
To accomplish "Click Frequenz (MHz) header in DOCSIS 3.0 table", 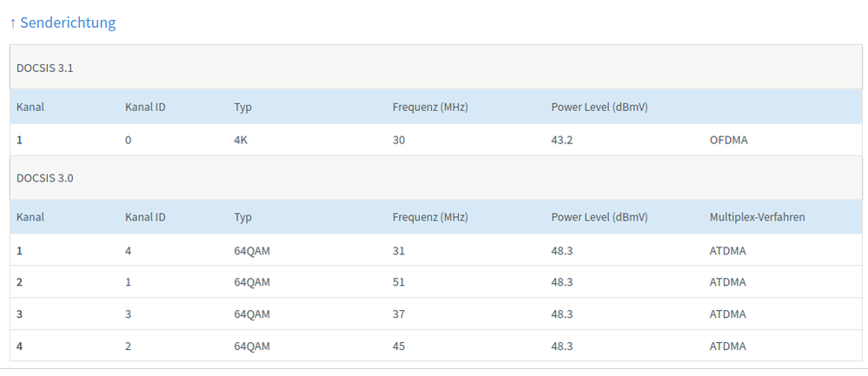I will [429, 217].
